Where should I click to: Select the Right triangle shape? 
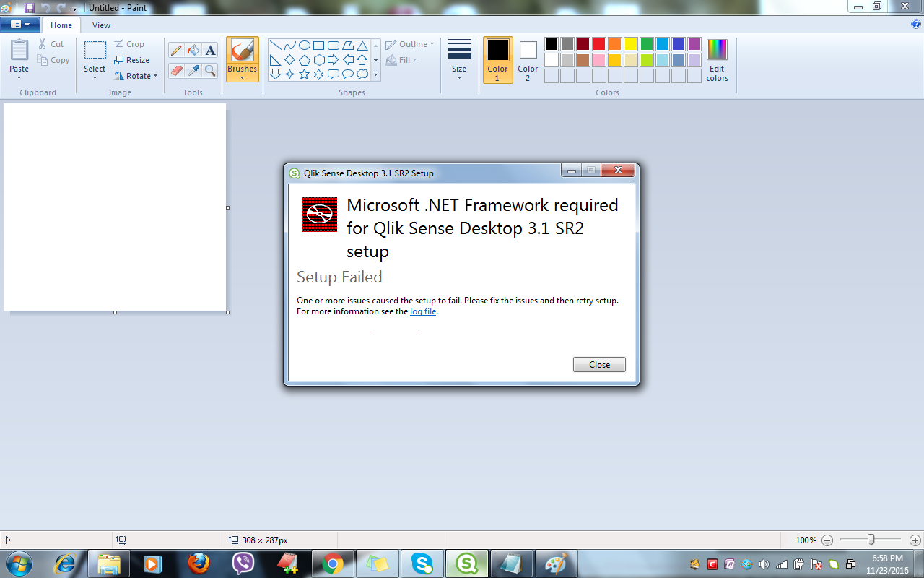[x=275, y=59]
